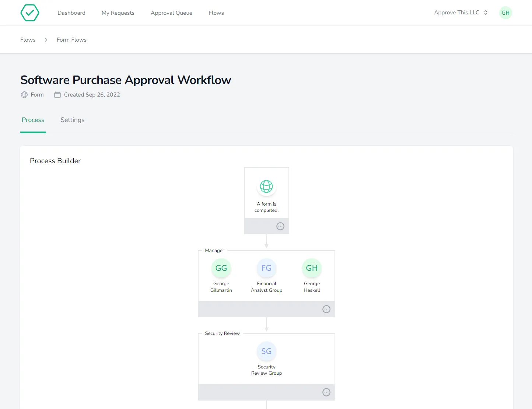The height and width of the screenshot is (409, 532).
Task: Click the Flows breadcrumb link
Action: tap(28, 39)
